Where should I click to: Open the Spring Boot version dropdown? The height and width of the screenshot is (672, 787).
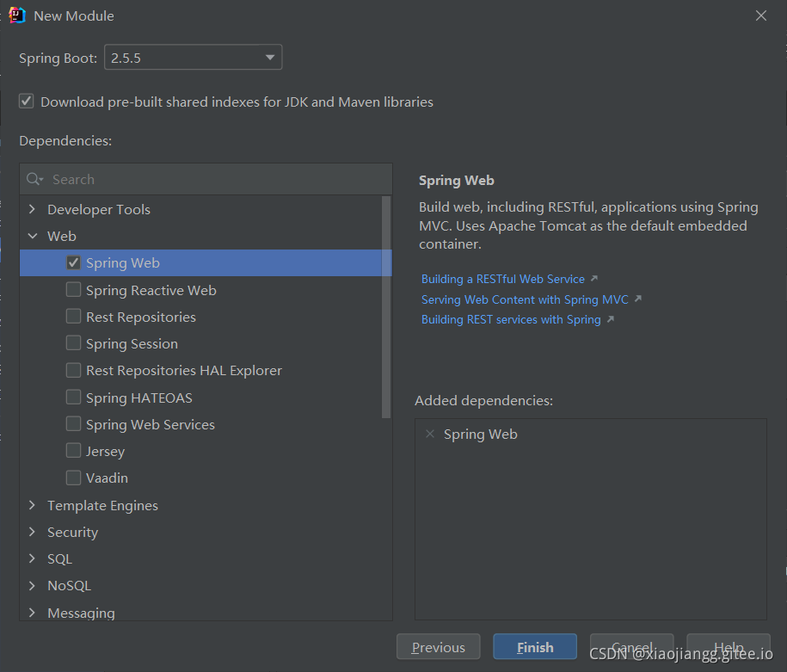194,58
